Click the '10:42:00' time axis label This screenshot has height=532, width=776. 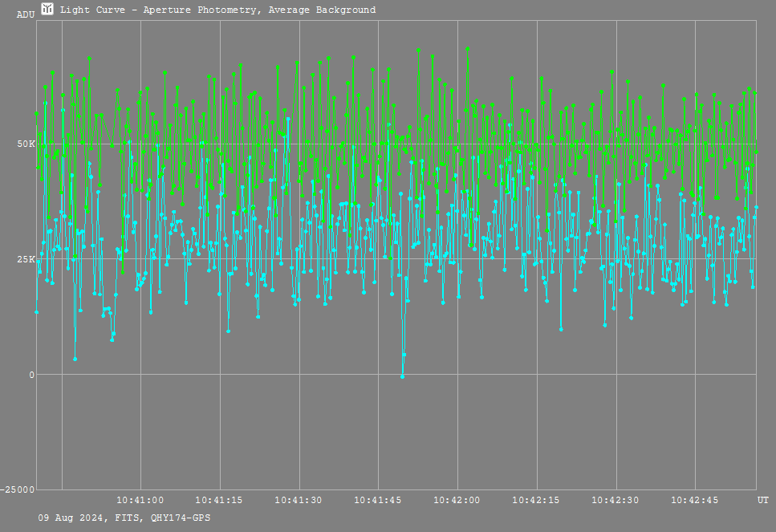457,501
